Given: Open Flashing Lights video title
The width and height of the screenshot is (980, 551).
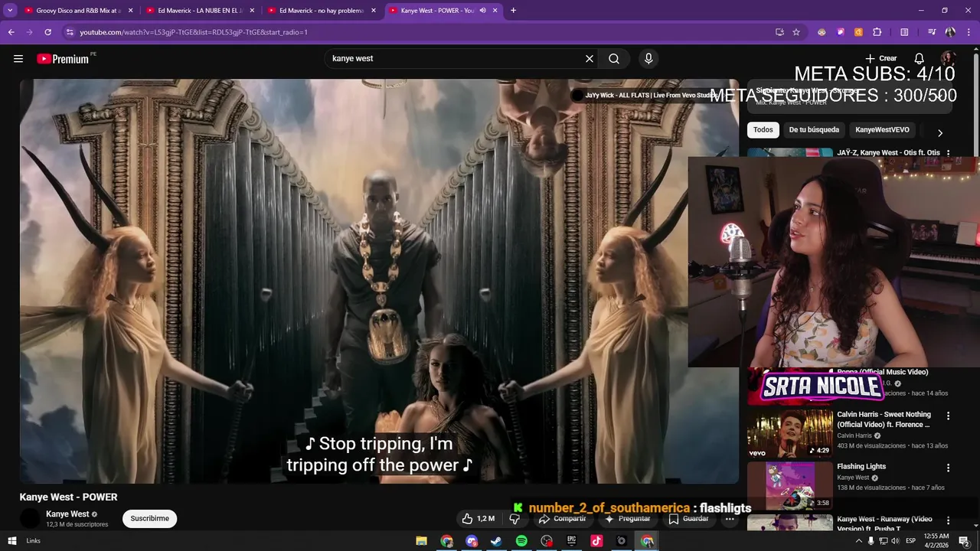Looking at the screenshot, I should point(861,466).
